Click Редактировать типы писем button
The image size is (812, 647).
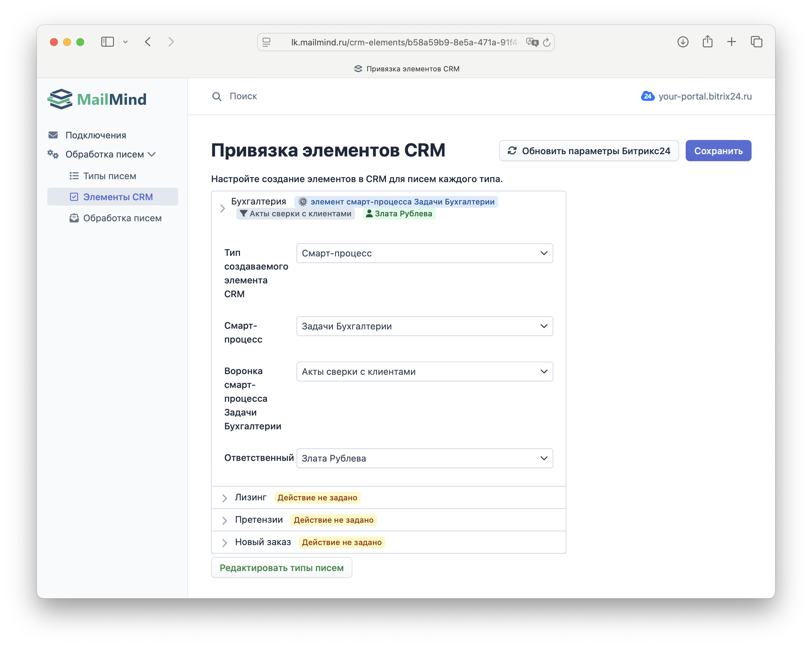281,567
